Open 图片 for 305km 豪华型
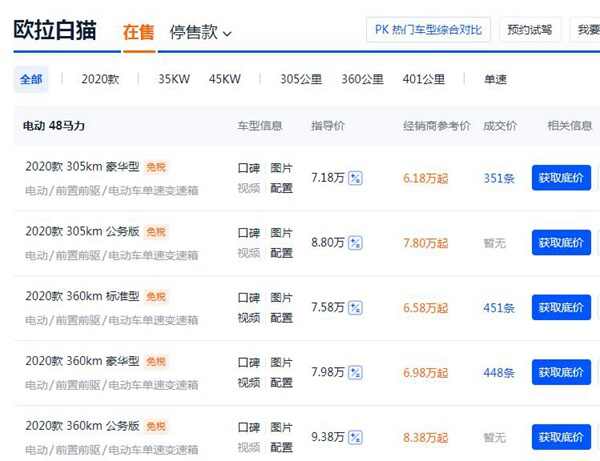This screenshot has height=461, width=600. 281,168
